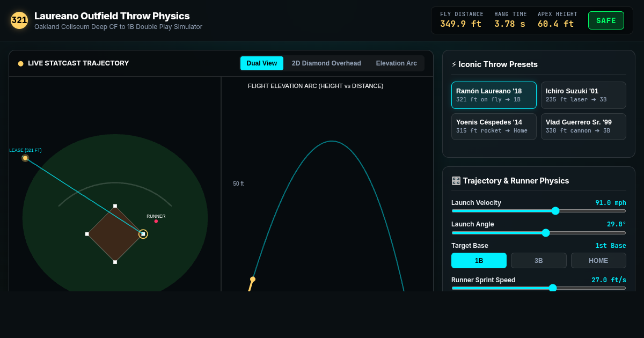
Task: Click the release point marker on field
Action: (25, 158)
